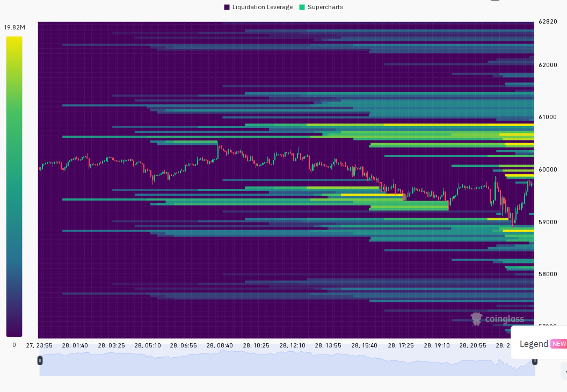
Task: Click the 60000 price axis label
Action: tap(548, 169)
